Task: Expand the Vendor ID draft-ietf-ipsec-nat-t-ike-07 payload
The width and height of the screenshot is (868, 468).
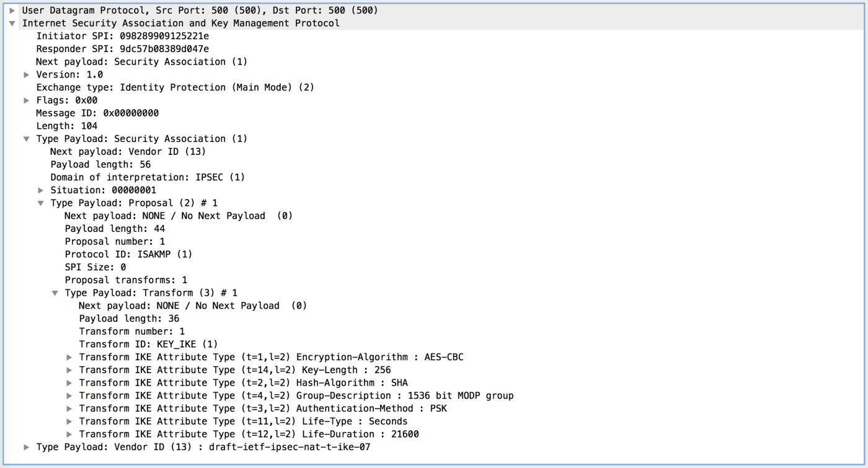Action: [27, 446]
